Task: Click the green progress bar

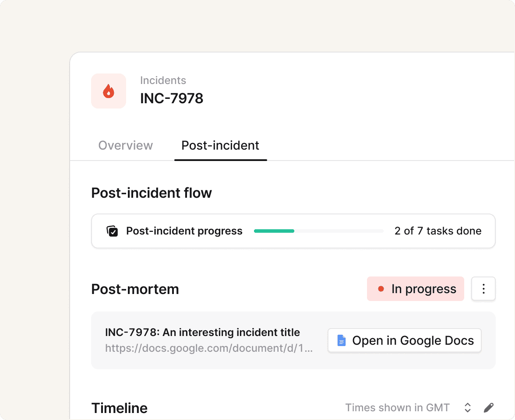Action: pos(274,231)
